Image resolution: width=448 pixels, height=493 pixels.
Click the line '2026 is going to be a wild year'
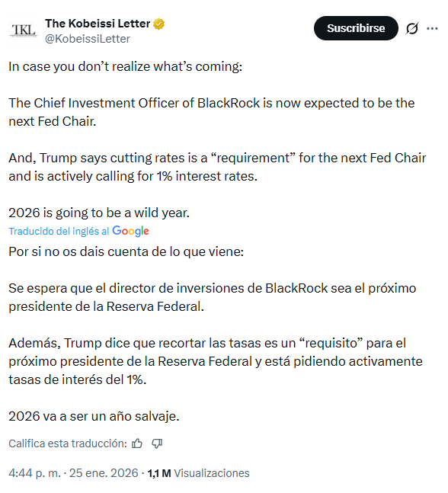point(99,213)
